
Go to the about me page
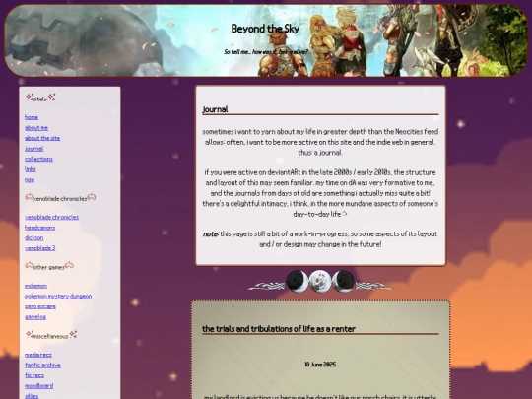tap(36, 128)
